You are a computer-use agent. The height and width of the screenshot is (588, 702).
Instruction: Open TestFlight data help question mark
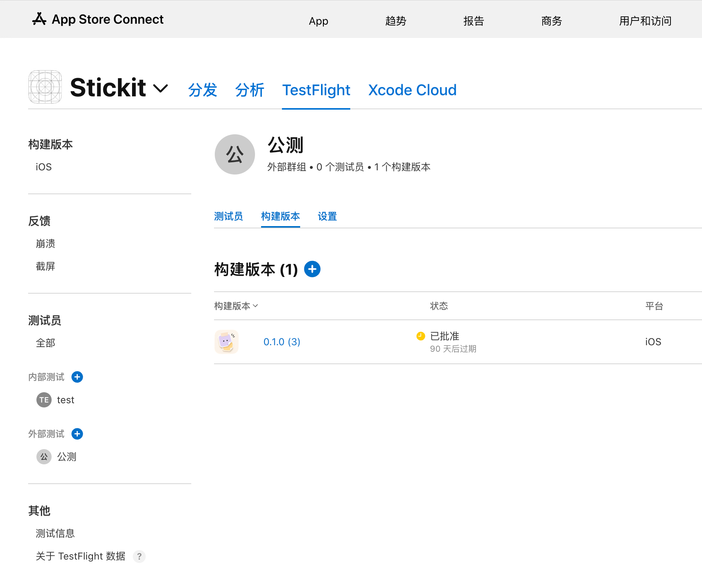[x=139, y=557]
